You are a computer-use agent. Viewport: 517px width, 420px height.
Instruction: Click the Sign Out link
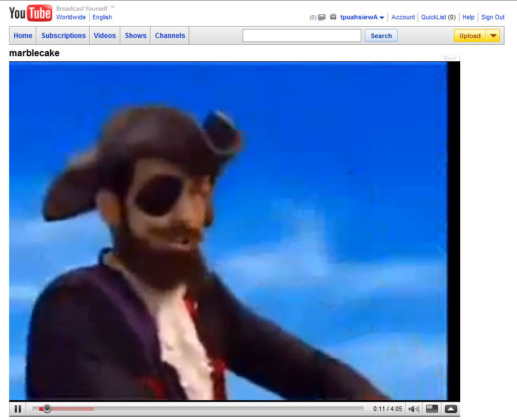[x=493, y=17]
